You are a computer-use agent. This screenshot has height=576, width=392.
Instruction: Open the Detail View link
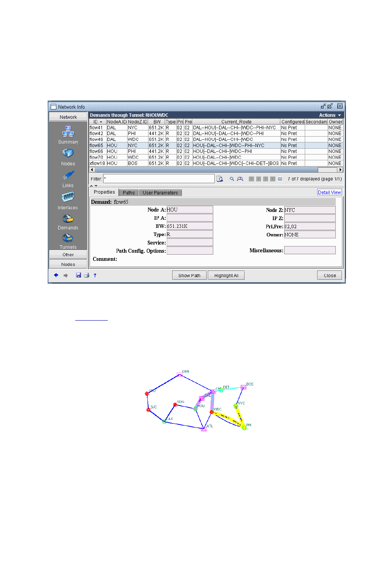click(330, 192)
